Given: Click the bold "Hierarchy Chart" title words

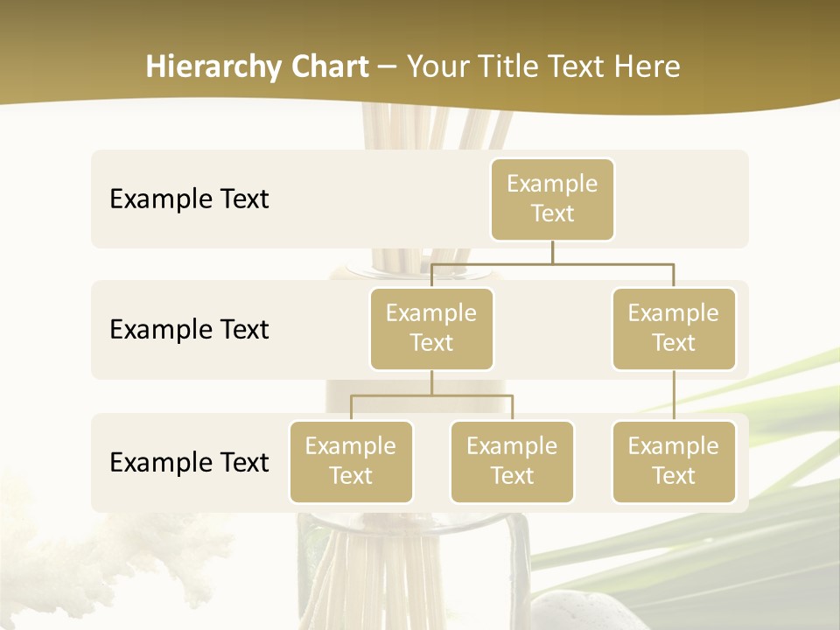Looking at the screenshot, I should click(x=256, y=66).
